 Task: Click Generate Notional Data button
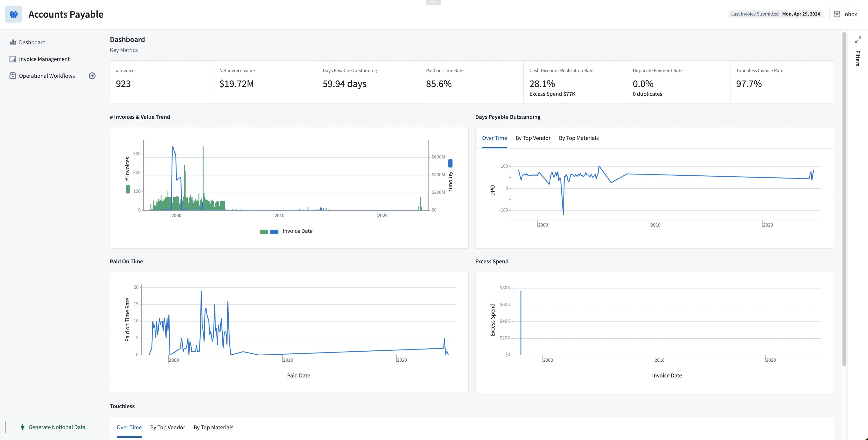[x=52, y=427]
